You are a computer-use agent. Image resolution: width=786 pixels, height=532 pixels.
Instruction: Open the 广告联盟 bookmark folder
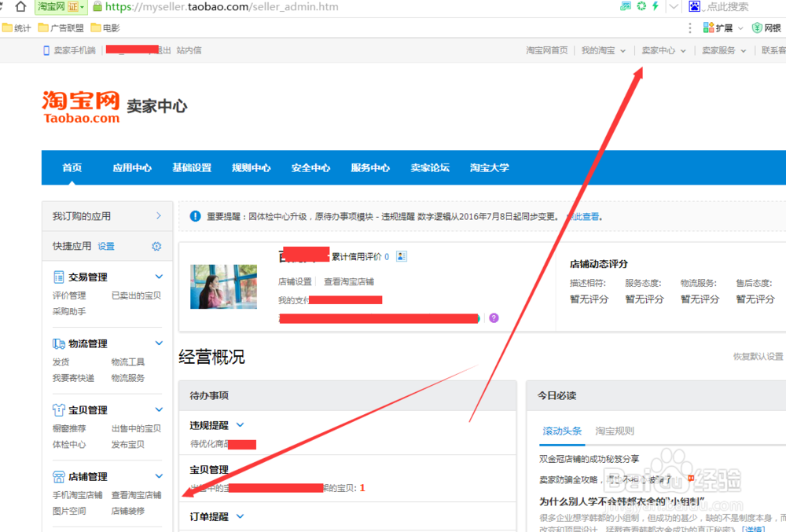click(61, 28)
